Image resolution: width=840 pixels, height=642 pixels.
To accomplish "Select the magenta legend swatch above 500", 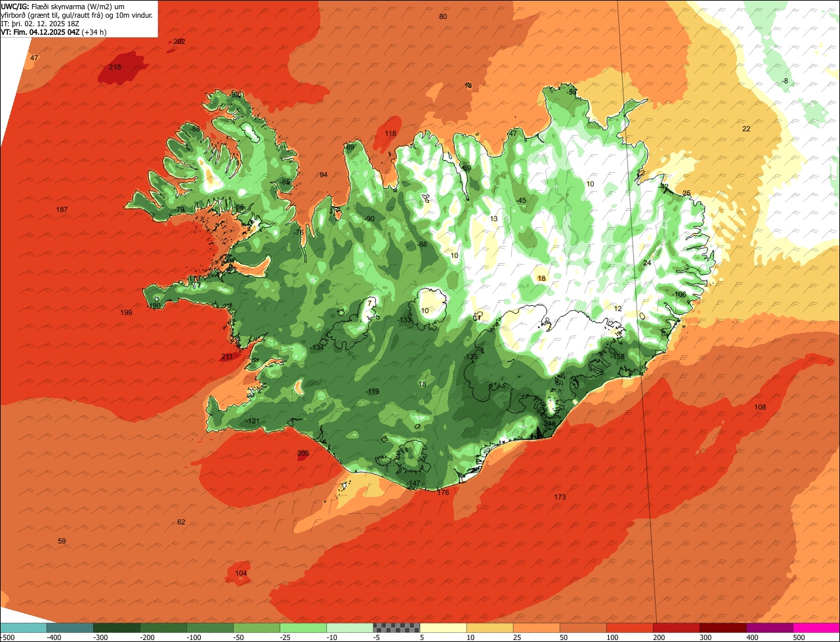I will 816,628.
